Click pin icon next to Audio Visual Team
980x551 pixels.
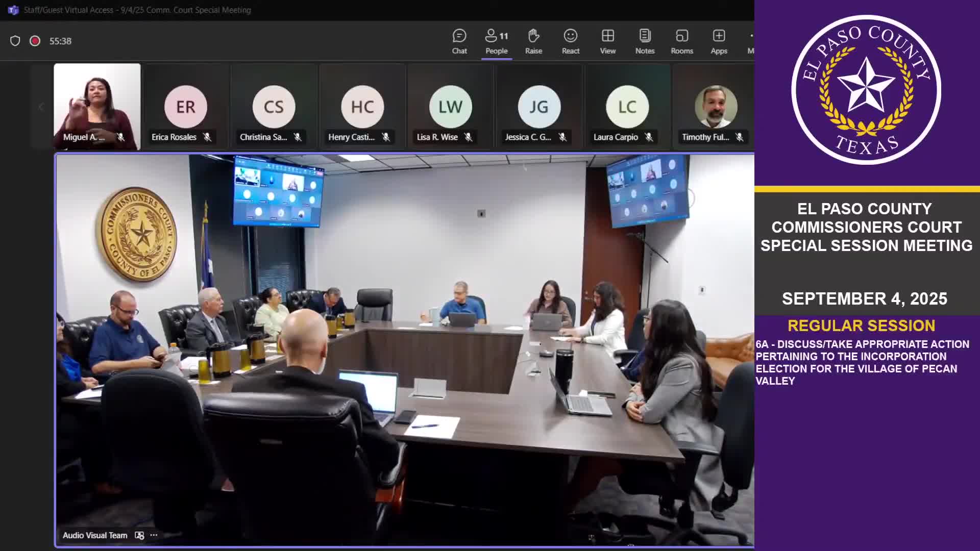click(139, 535)
